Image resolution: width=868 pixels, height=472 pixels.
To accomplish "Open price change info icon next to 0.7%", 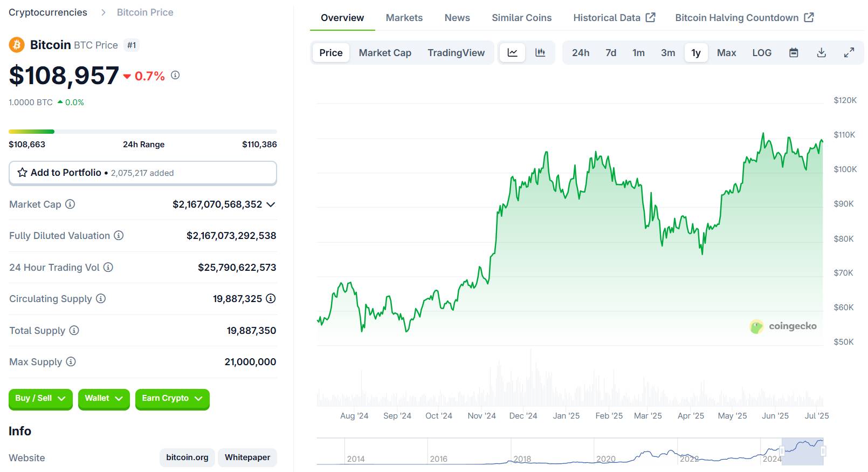I will [x=175, y=75].
